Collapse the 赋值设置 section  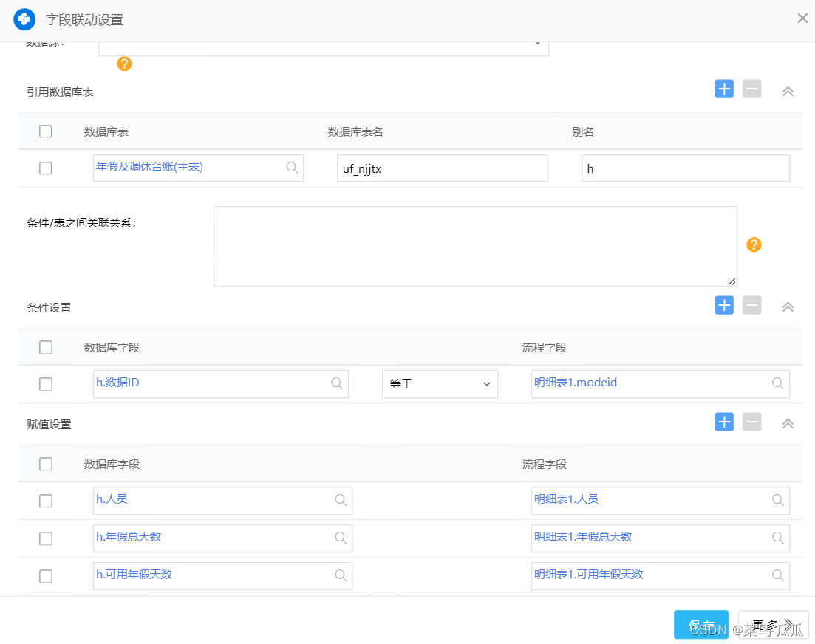click(x=787, y=422)
